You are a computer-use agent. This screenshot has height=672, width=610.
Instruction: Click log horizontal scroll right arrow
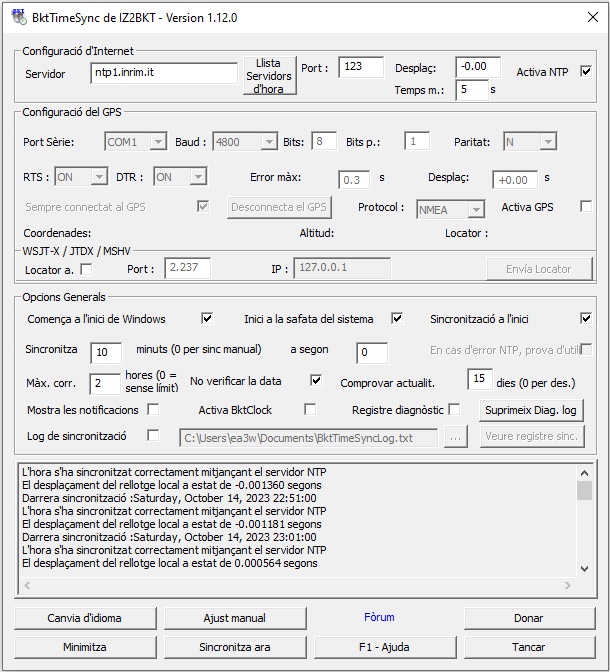(568, 585)
